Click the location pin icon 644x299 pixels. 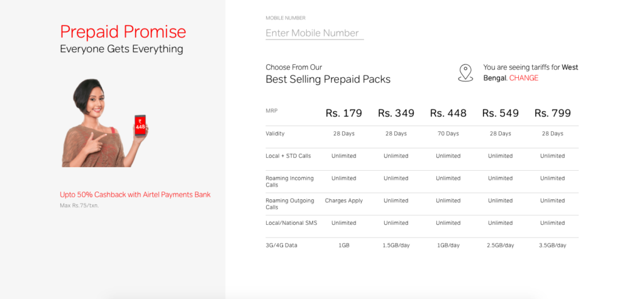coord(465,73)
